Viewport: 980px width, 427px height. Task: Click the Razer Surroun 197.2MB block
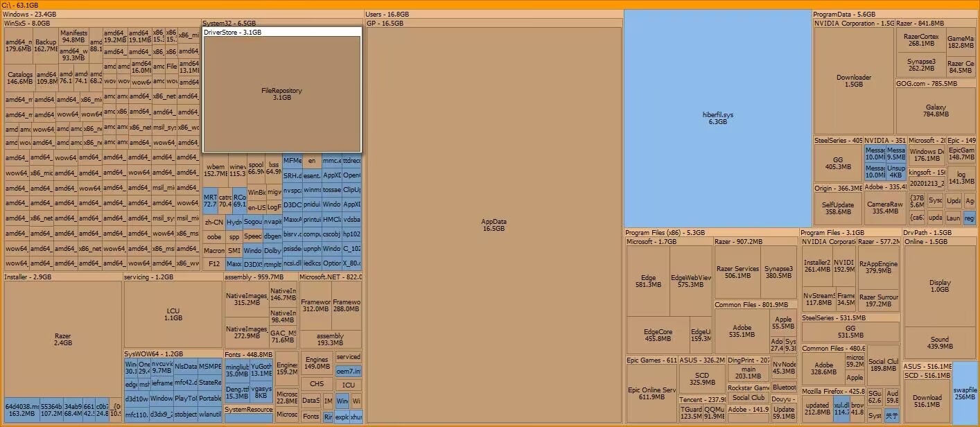click(878, 300)
